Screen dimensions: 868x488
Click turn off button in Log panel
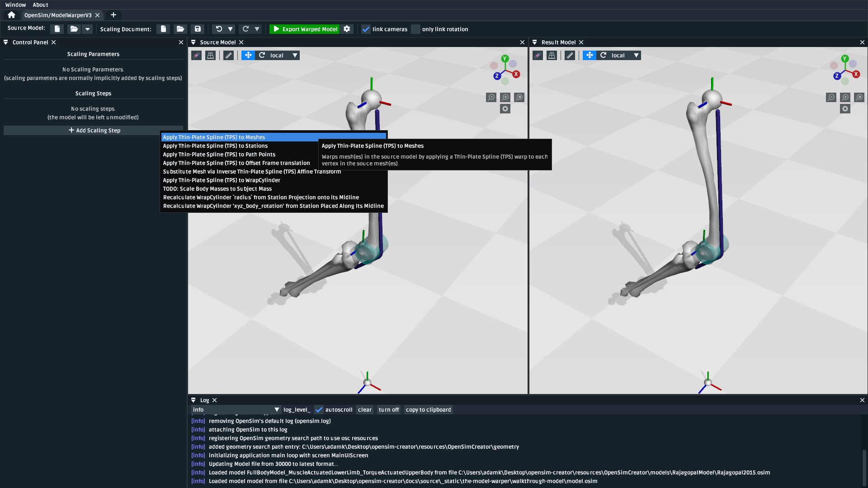pyautogui.click(x=389, y=410)
